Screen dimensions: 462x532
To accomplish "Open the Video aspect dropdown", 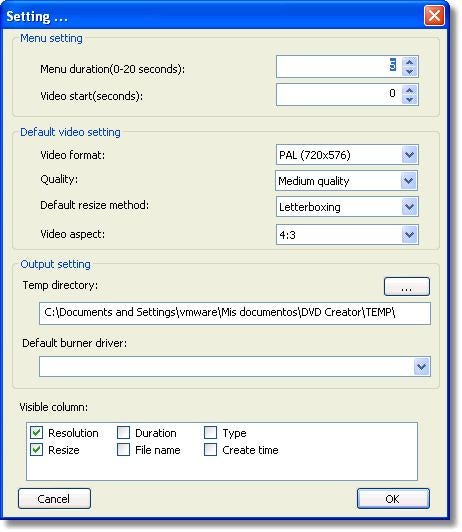I will pos(409,234).
